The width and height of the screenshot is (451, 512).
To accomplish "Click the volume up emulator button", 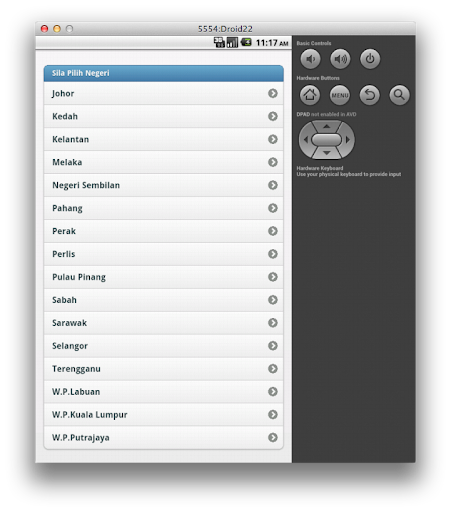I will pyautogui.click(x=340, y=59).
